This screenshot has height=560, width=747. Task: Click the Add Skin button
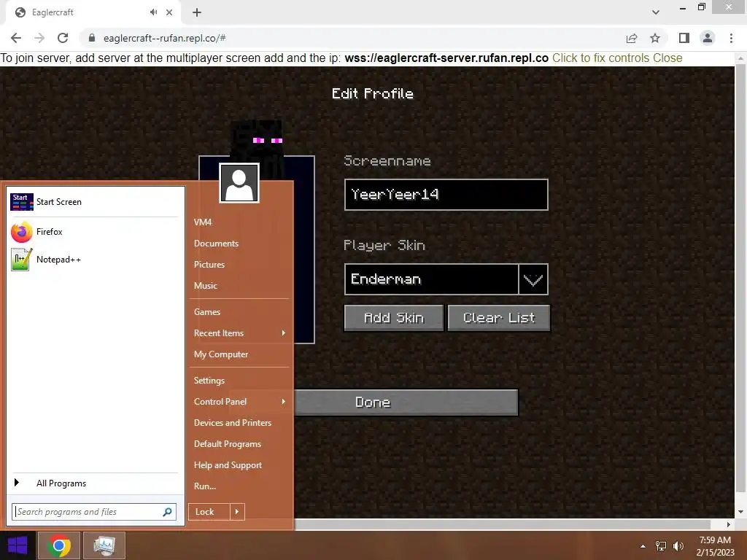(x=394, y=318)
